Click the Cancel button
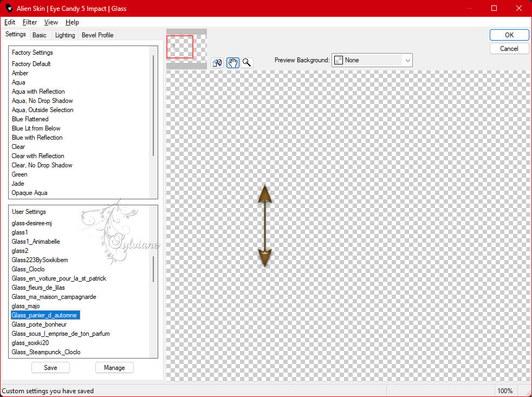The image size is (532, 397). point(509,49)
